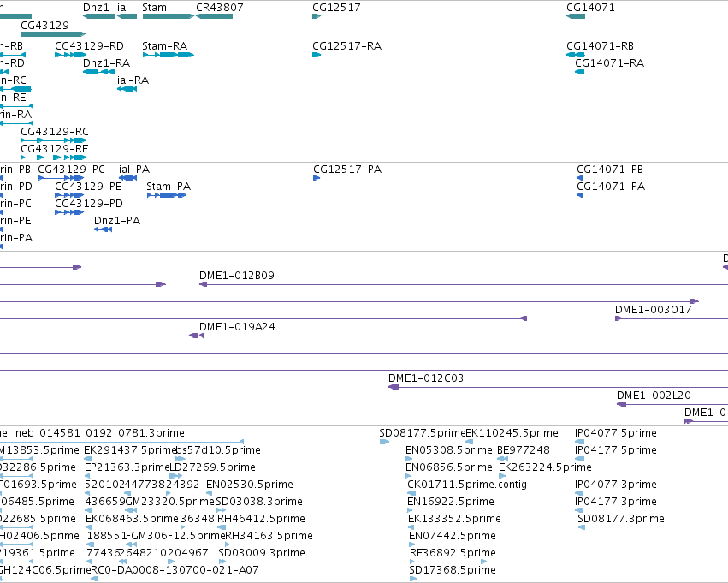The image size is (728, 583).
Task: Select the EP21363.3prime EST feature
Action: coord(89,476)
